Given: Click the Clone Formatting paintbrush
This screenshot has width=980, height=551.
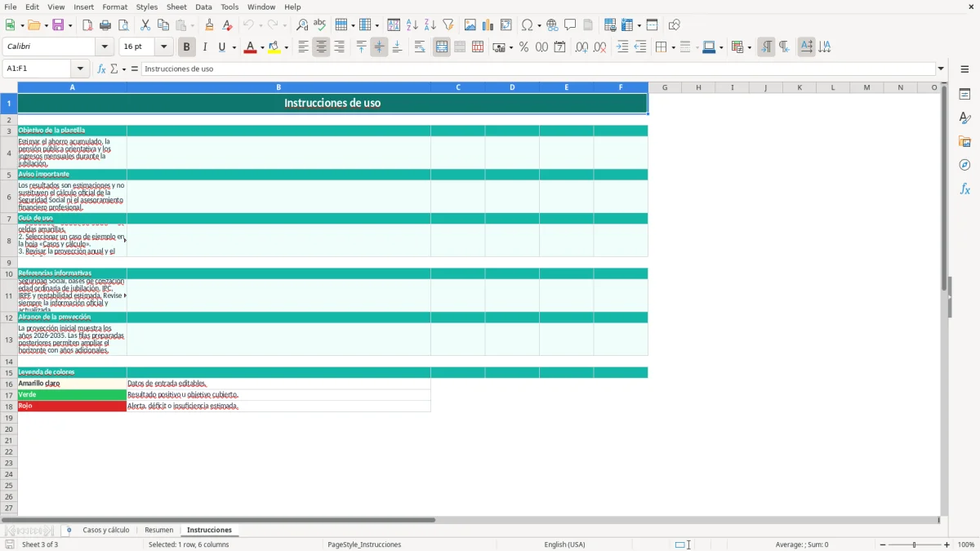Looking at the screenshot, I should (210, 25).
